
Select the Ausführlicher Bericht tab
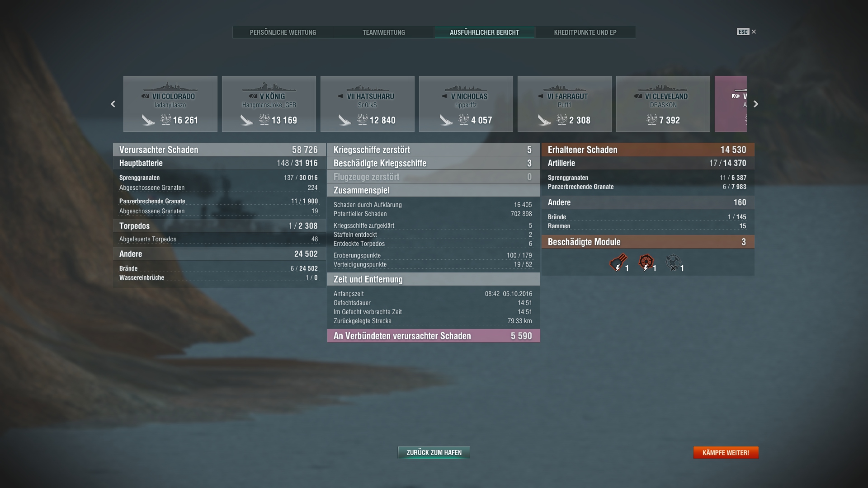click(485, 32)
